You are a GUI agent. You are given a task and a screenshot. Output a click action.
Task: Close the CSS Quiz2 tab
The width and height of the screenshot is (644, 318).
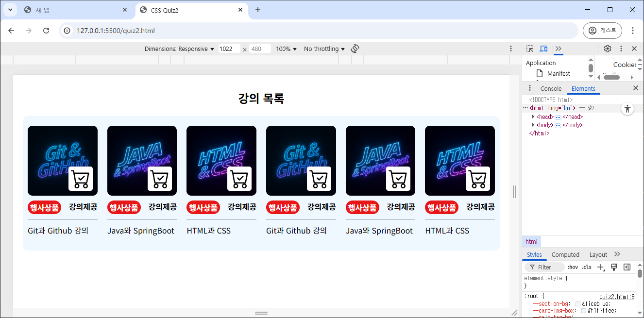[240, 10]
